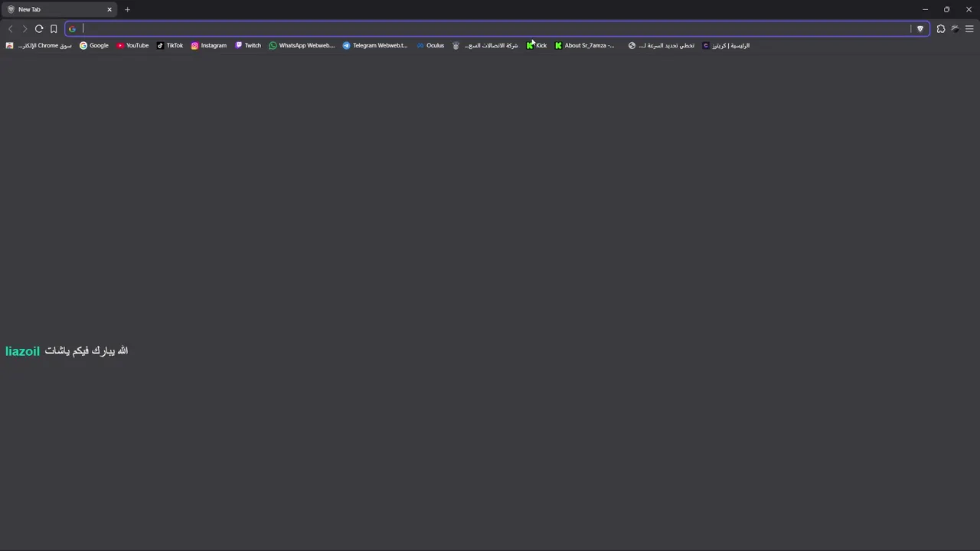Open Brave Rewards triangle icon
The width and height of the screenshot is (980, 551).
coord(920,29)
